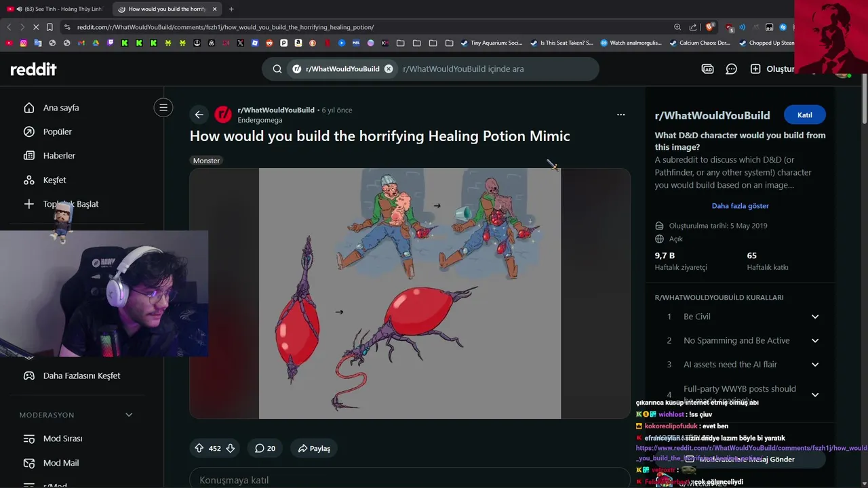Open the chat bubble icon in header
Image resolution: width=868 pixels, height=488 pixels.
(732, 68)
